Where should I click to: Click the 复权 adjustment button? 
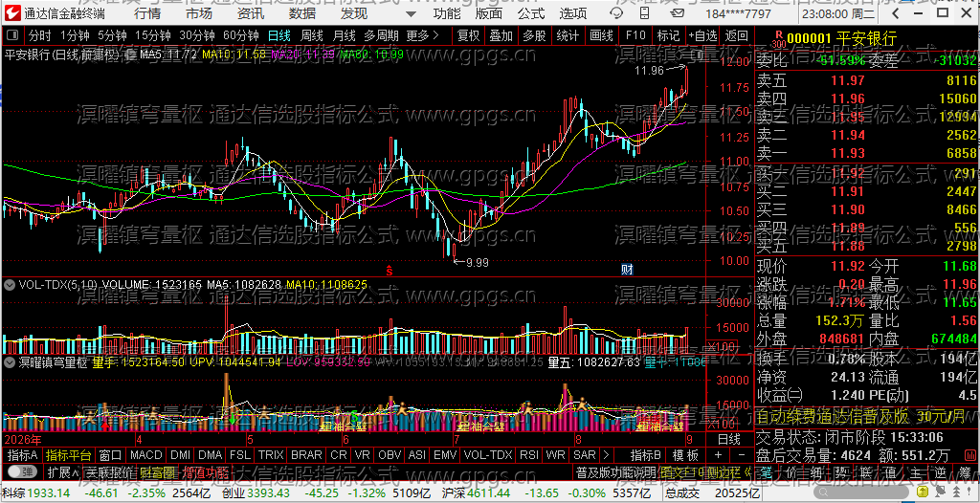click(468, 35)
